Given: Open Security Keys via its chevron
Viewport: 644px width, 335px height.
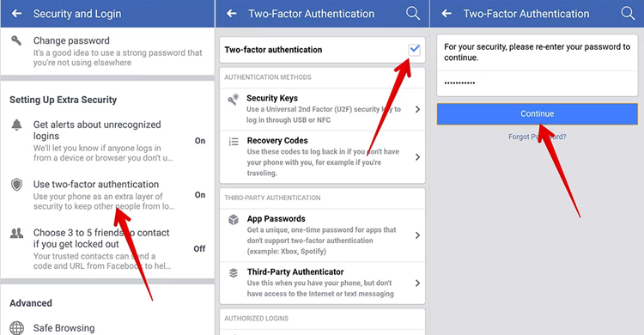Looking at the screenshot, I should coord(417,109).
